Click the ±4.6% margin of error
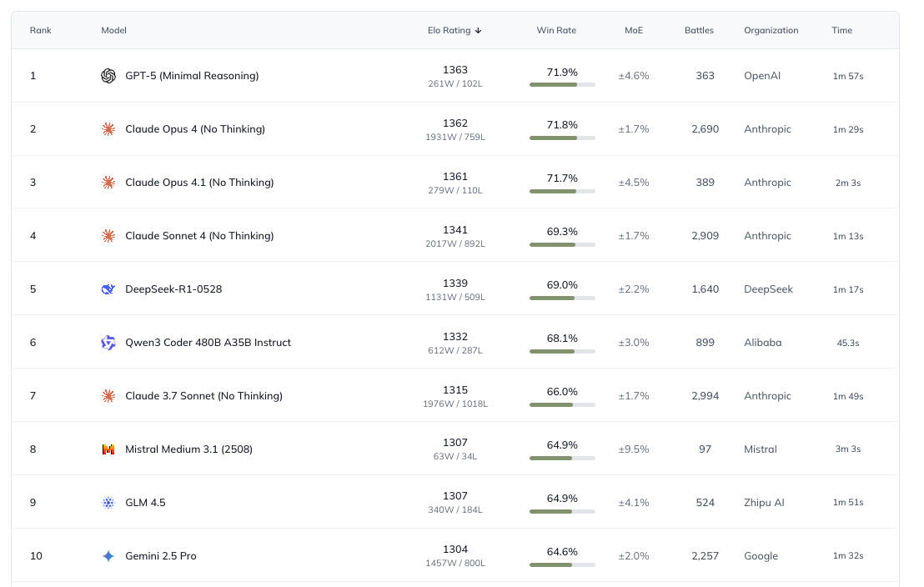 [634, 76]
